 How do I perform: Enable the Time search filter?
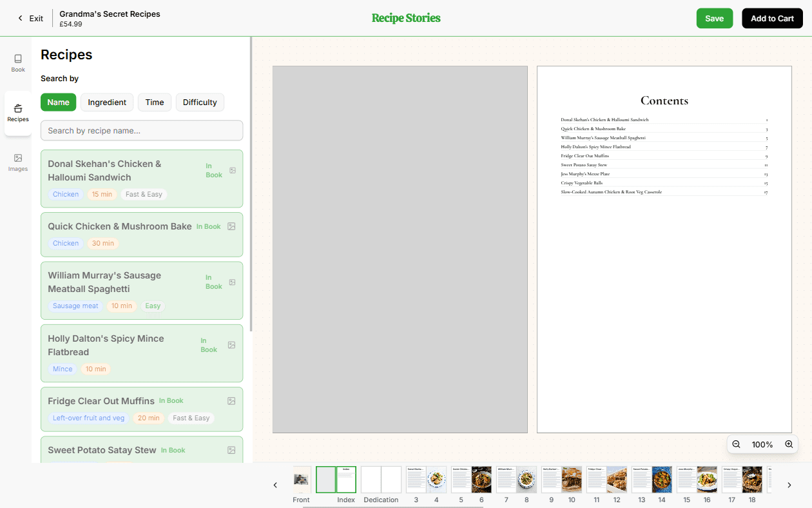pyautogui.click(x=154, y=102)
